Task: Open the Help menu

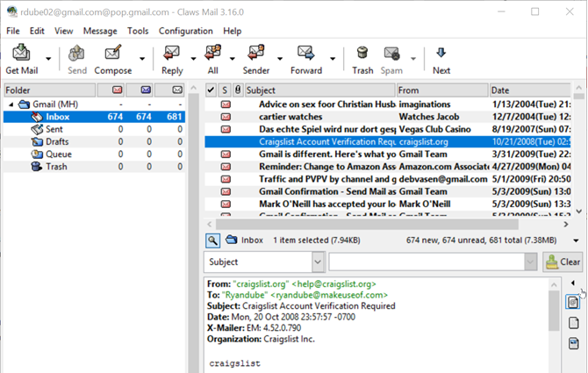Action: 232,31
